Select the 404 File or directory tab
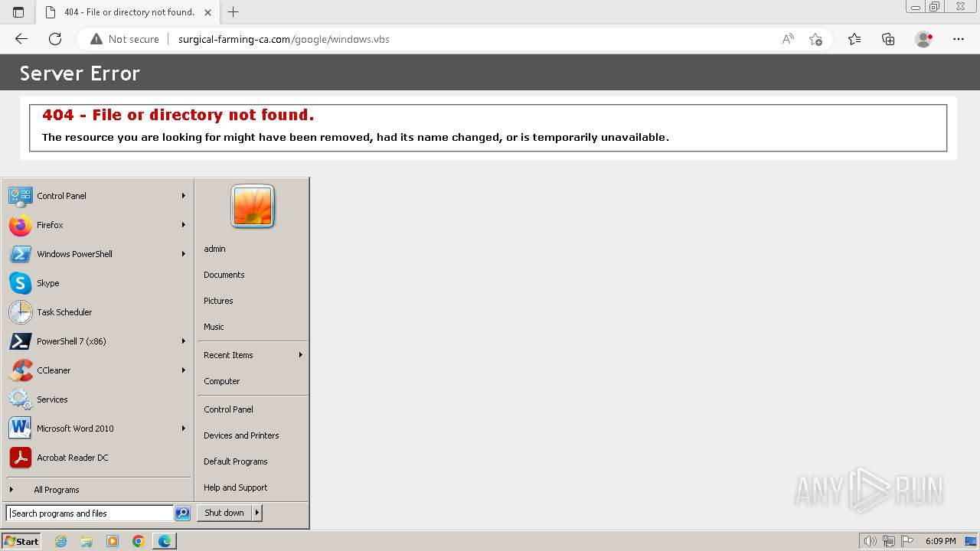Screen dimensions: 980x551 pyautogui.click(x=129, y=12)
